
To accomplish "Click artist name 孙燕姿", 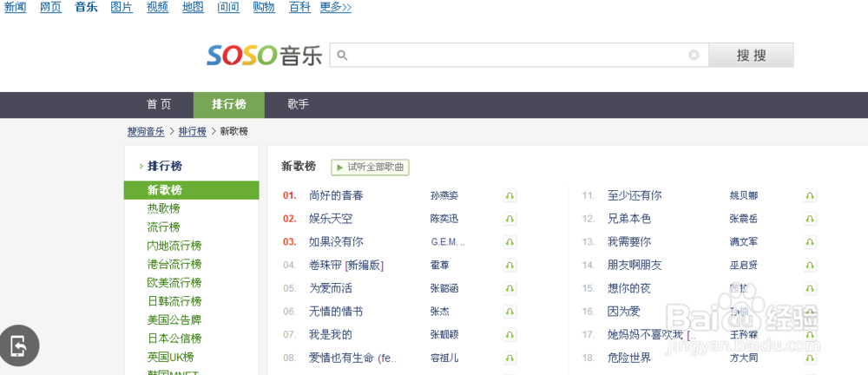I will coord(444,195).
